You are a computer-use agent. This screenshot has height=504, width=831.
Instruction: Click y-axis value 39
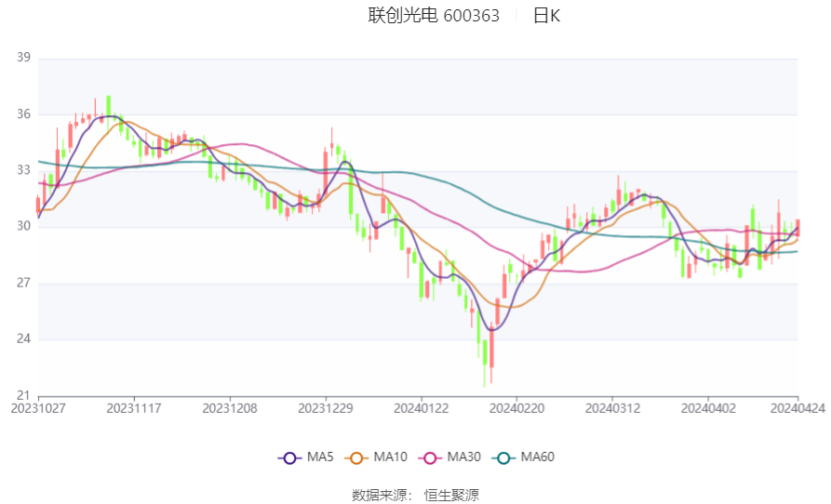click(x=23, y=57)
